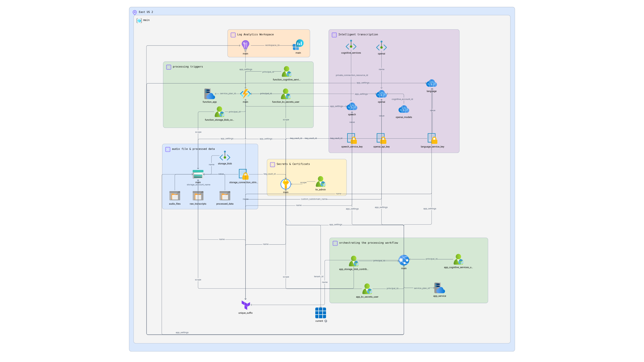
Task: Click the Secrets & Certificats group icon
Action: (x=272, y=165)
